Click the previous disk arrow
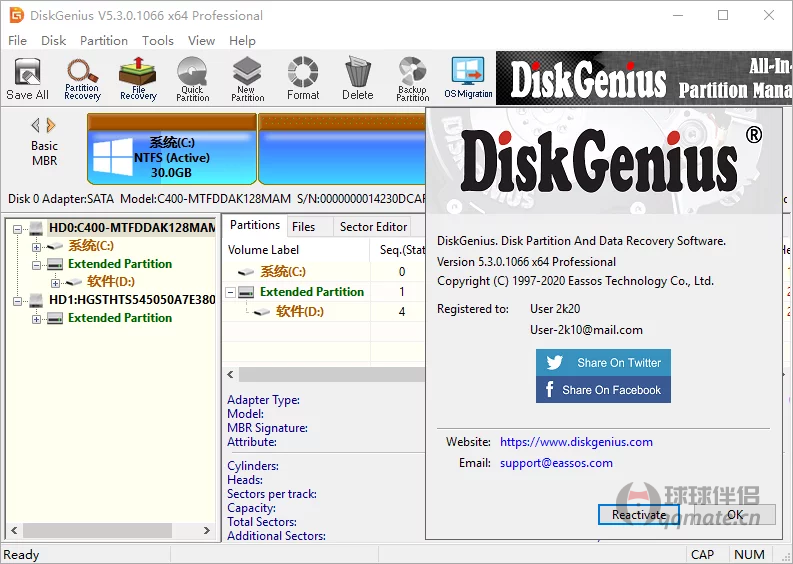The height and width of the screenshot is (564, 793). coord(36,125)
